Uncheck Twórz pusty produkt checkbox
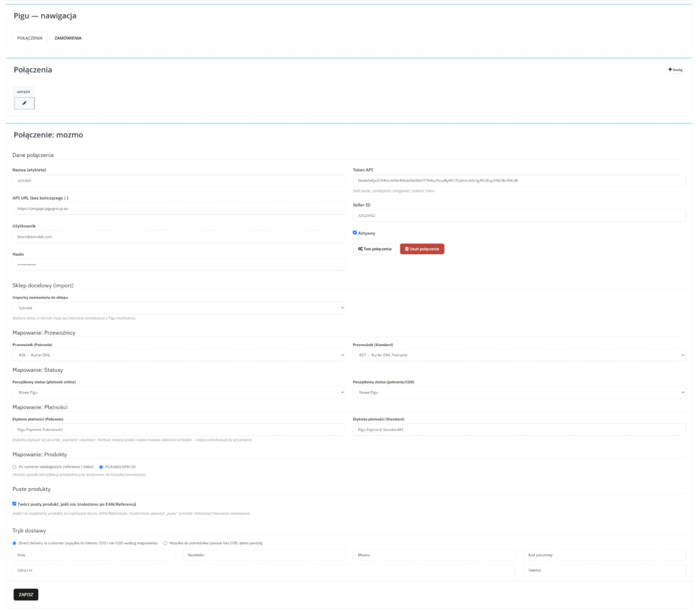This screenshot has width=696, height=616. [15, 504]
